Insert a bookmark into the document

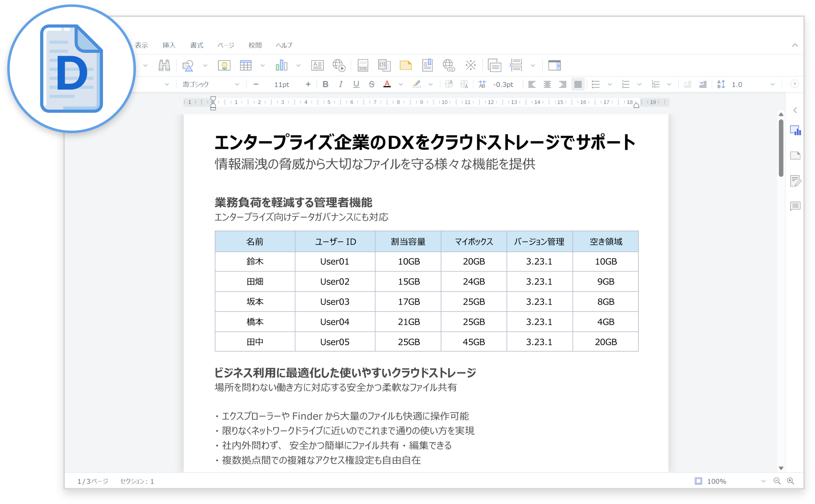pyautogui.click(x=427, y=65)
